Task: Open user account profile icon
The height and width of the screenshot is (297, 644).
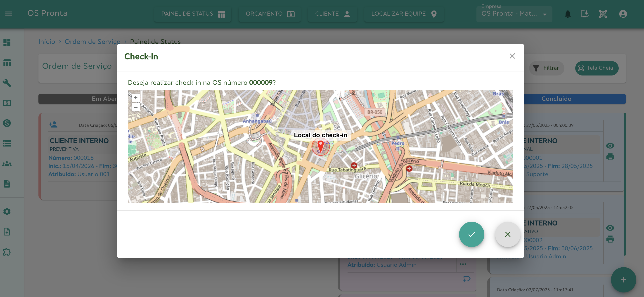Action: click(623, 14)
